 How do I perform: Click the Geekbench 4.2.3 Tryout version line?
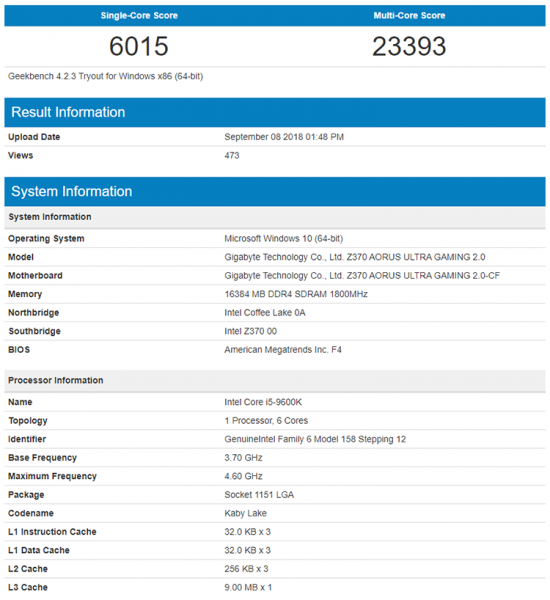click(106, 76)
